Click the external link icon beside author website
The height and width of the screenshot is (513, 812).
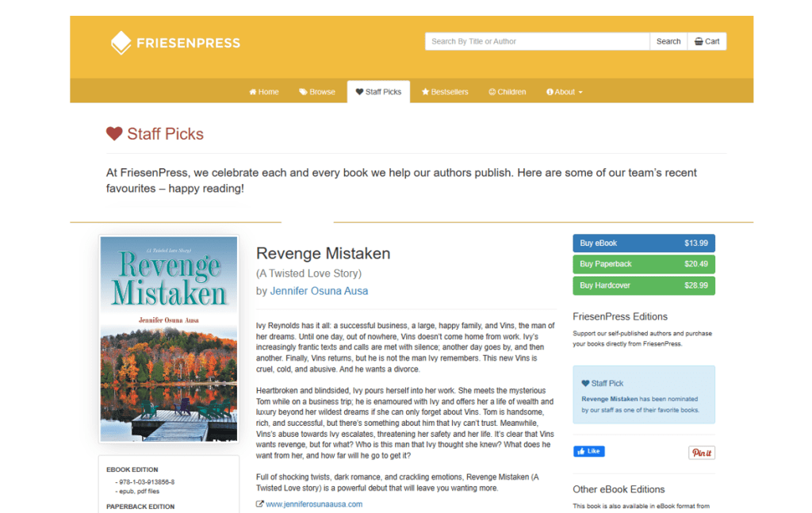(260, 504)
